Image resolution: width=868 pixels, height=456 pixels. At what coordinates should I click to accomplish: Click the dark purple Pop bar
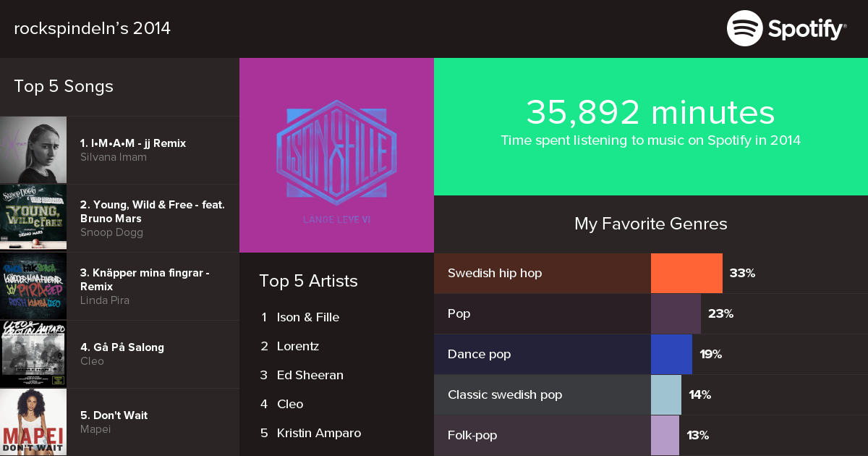(x=676, y=313)
